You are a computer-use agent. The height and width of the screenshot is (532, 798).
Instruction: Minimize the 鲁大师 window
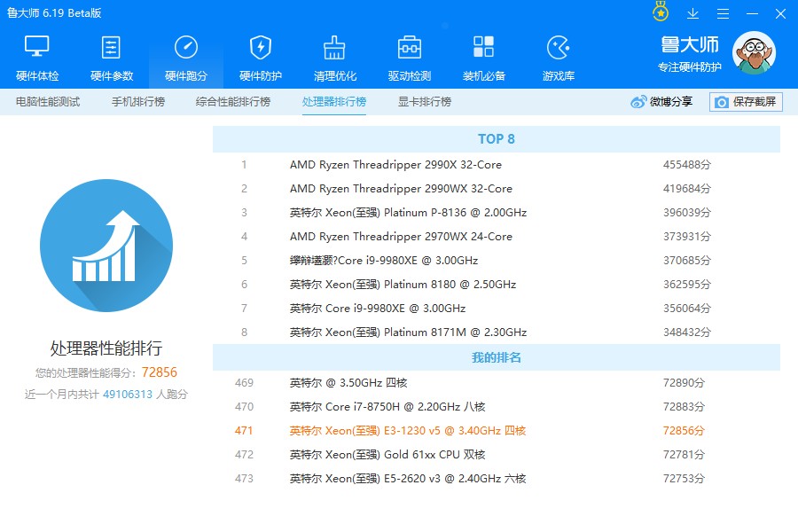coord(752,14)
